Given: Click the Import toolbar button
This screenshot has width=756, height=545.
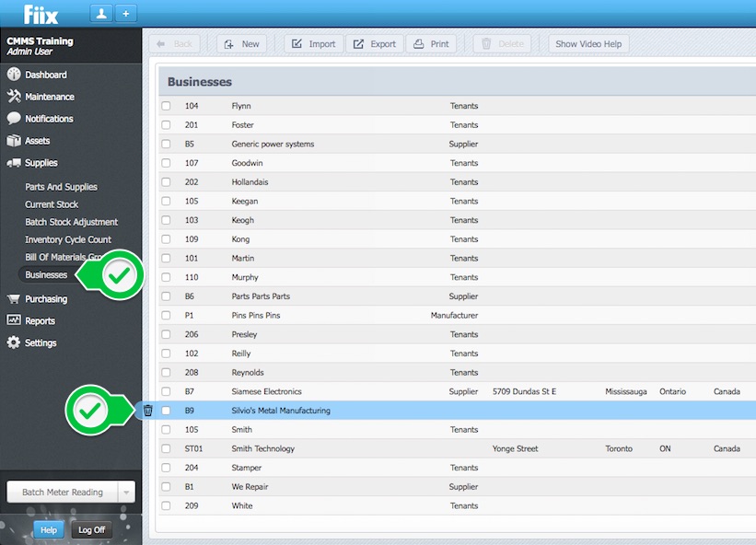Looking at the screenshot, I should 313,44.
